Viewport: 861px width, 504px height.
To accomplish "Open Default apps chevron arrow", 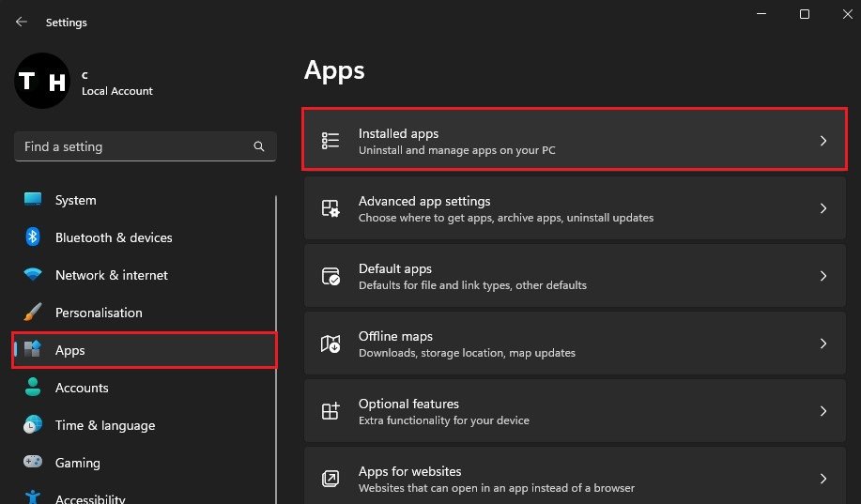I will [823, 276].
